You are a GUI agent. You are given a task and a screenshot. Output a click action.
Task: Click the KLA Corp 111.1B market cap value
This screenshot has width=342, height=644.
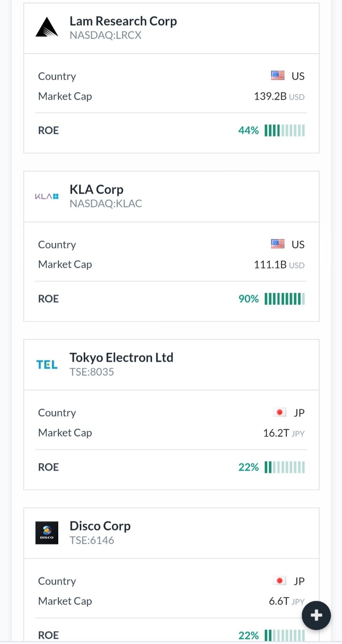point(270,265)
